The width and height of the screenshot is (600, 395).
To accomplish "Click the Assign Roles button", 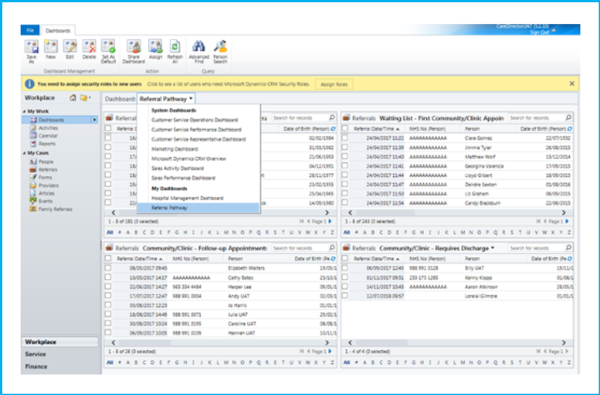I will point(334,84).
